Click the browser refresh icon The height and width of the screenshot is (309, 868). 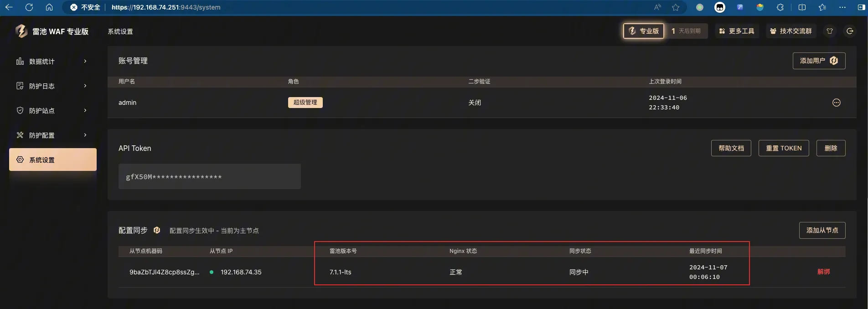(29, 7)
